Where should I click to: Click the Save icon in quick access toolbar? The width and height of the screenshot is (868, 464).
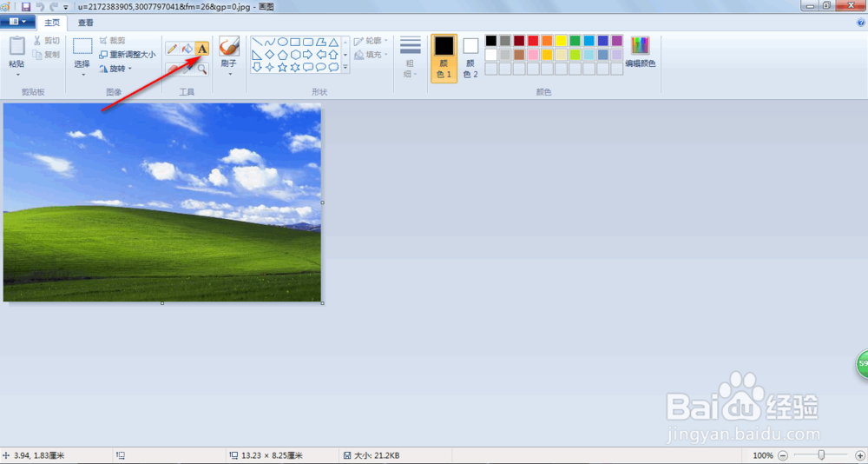(x=25, y=7)
